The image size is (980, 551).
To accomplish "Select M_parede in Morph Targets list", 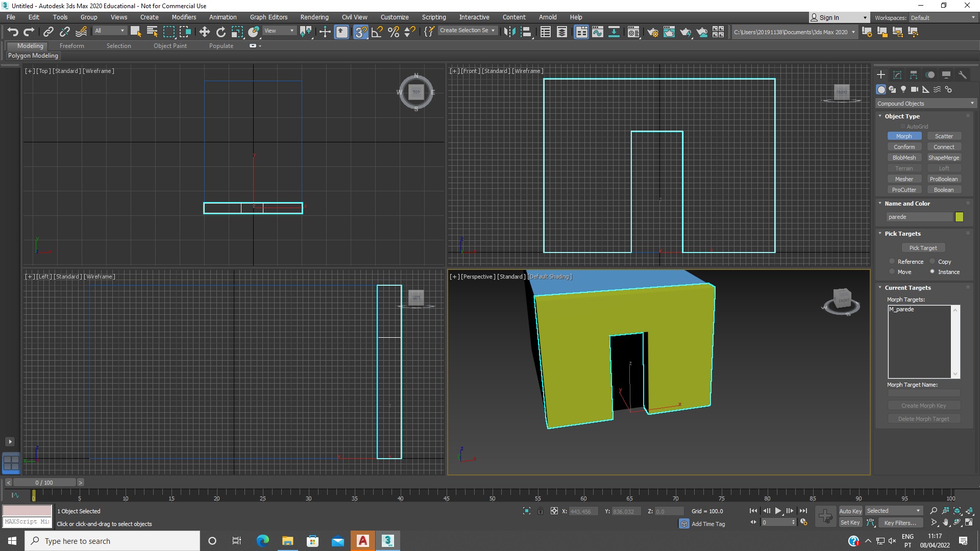I will point(901,309).
